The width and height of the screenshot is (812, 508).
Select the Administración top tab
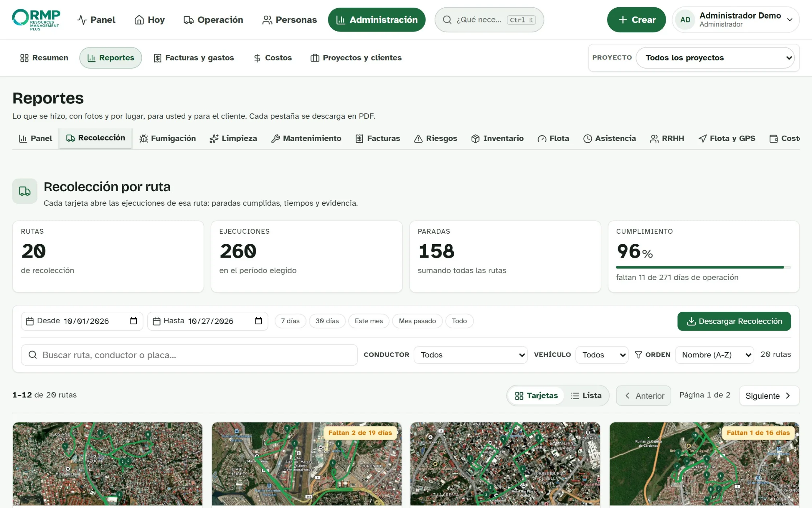pyautogui.click(x=377, y=20)
